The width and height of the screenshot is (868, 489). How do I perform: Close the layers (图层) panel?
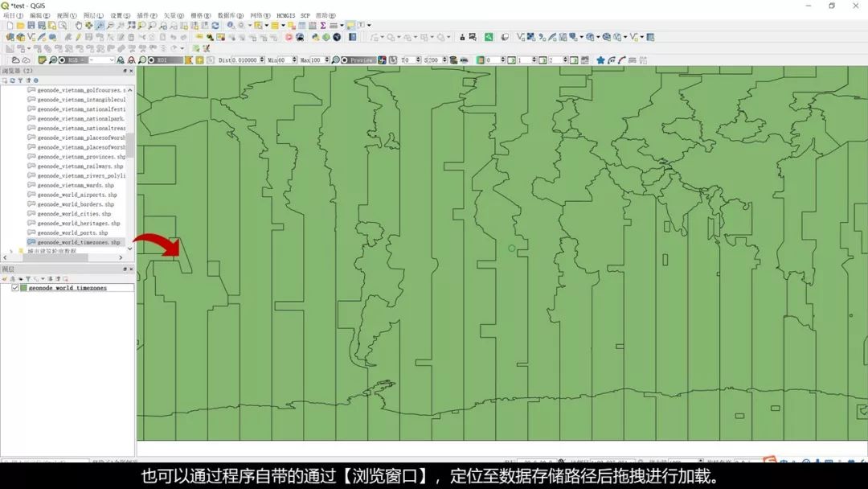tap(131, 269)
